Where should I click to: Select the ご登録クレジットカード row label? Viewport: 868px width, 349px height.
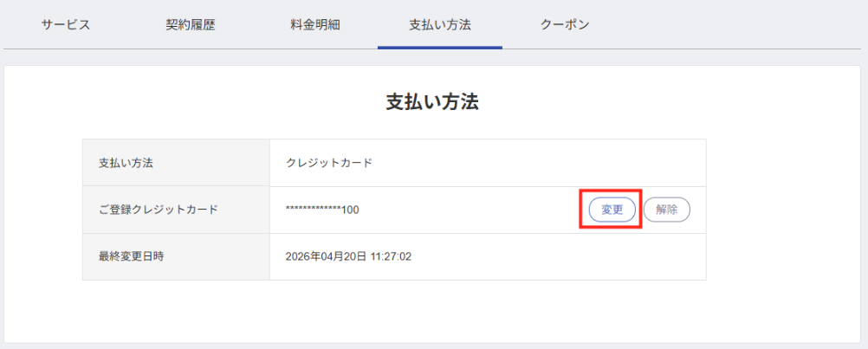(159, 210)
